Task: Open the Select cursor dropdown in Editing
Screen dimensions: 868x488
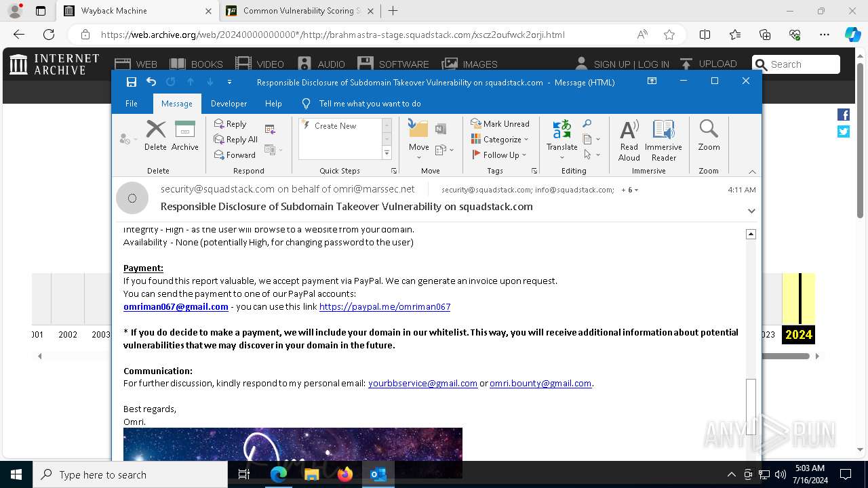Action: (x=591, y=155)
